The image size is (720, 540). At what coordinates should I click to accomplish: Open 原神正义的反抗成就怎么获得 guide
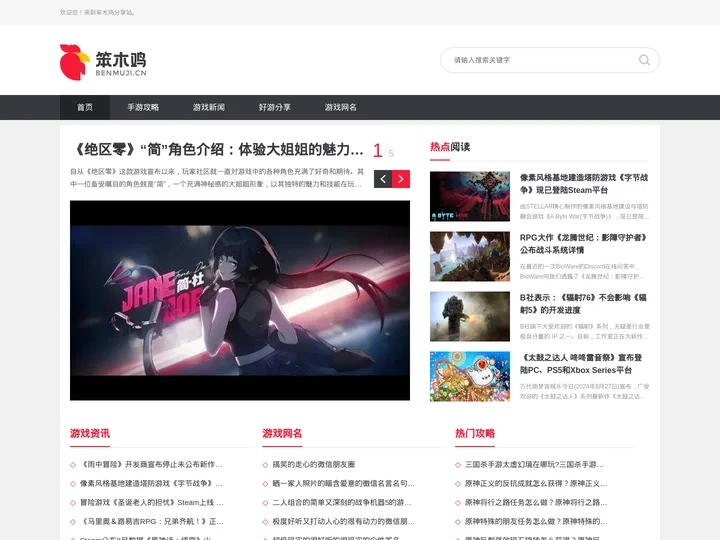[536, 484]
